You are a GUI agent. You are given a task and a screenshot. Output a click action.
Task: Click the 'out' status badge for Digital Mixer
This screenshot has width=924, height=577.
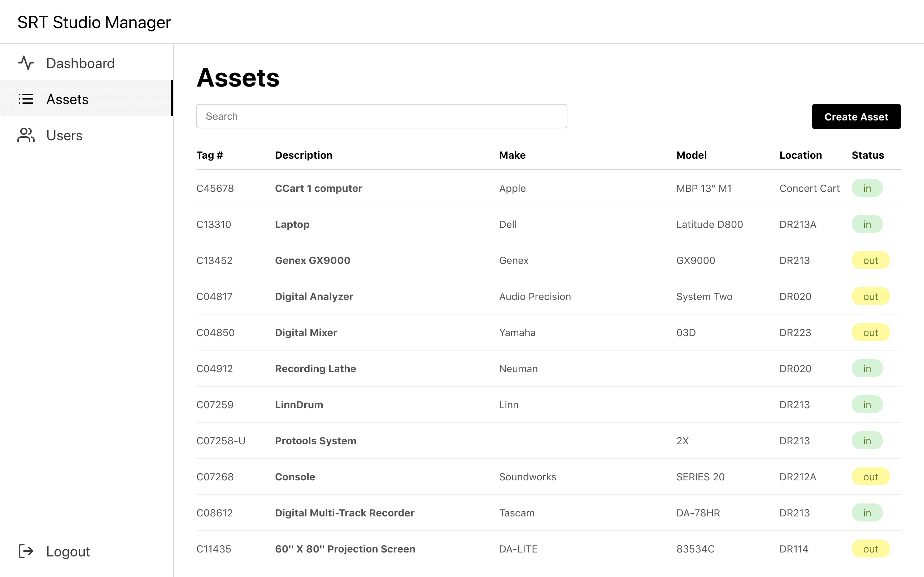pyautogui.click(x=870, y=332)
